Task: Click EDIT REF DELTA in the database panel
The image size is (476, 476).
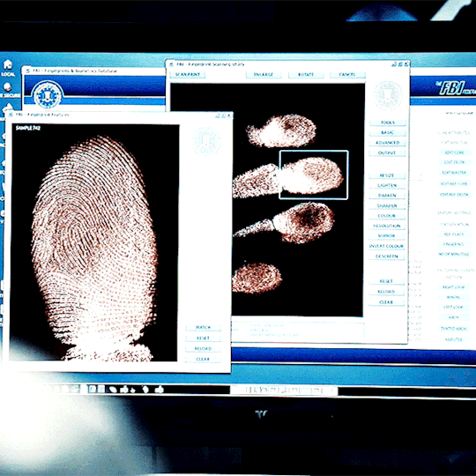Action: pos(454,195)
